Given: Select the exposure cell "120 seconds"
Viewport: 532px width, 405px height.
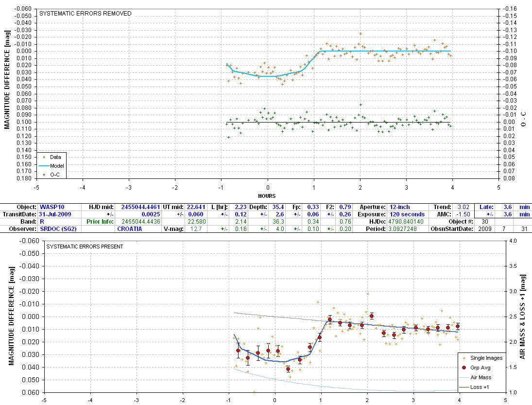Looking at the screenshot, I should tap(407, 214).
